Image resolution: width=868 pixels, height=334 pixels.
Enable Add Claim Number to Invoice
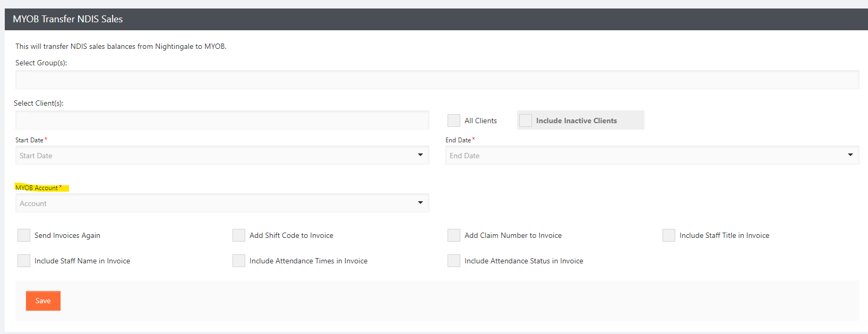pyautogui.click(x=454, y=235)
